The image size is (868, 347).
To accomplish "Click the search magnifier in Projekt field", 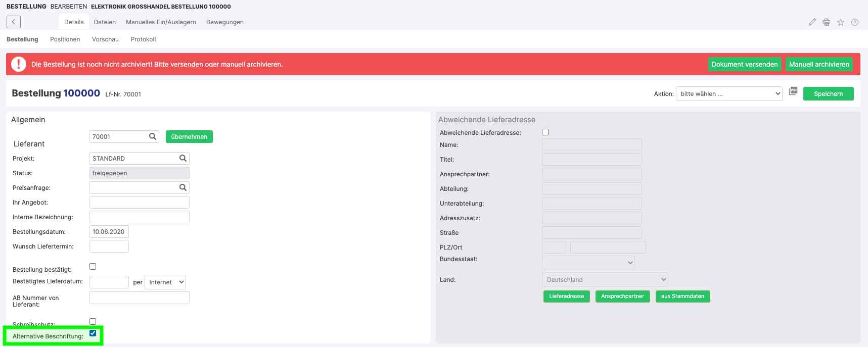I will 183,158.
